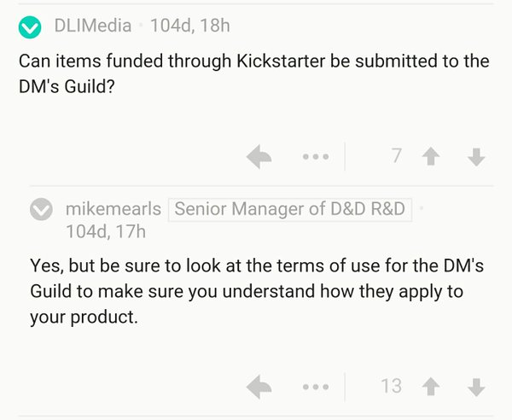Viewport: 512px width, 420px height.
Task: Click the 104d, 17h timestamp
Action: 106,231
